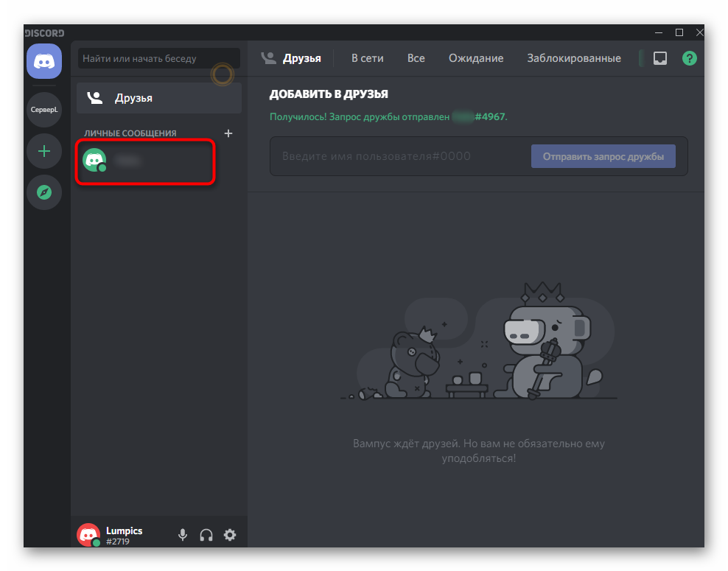Create a new DM with the plus icon

point(228,133)
